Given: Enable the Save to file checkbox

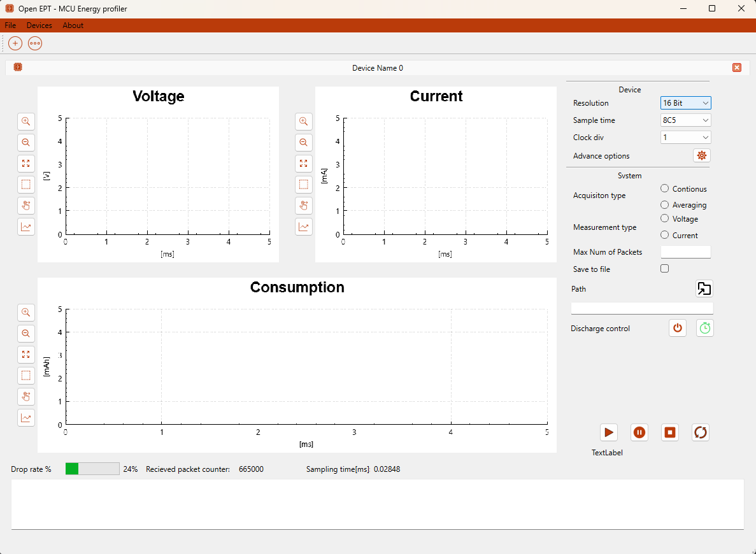Looking at the screenshot, I should [665, 269].
